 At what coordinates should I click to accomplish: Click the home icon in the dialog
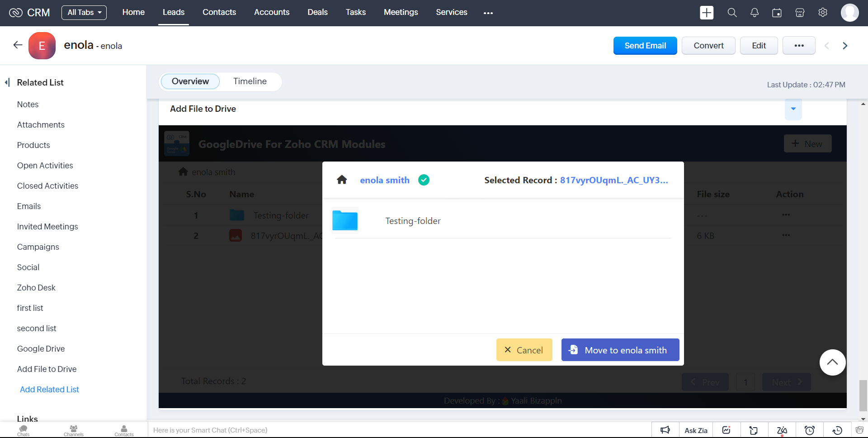(342, 180)
